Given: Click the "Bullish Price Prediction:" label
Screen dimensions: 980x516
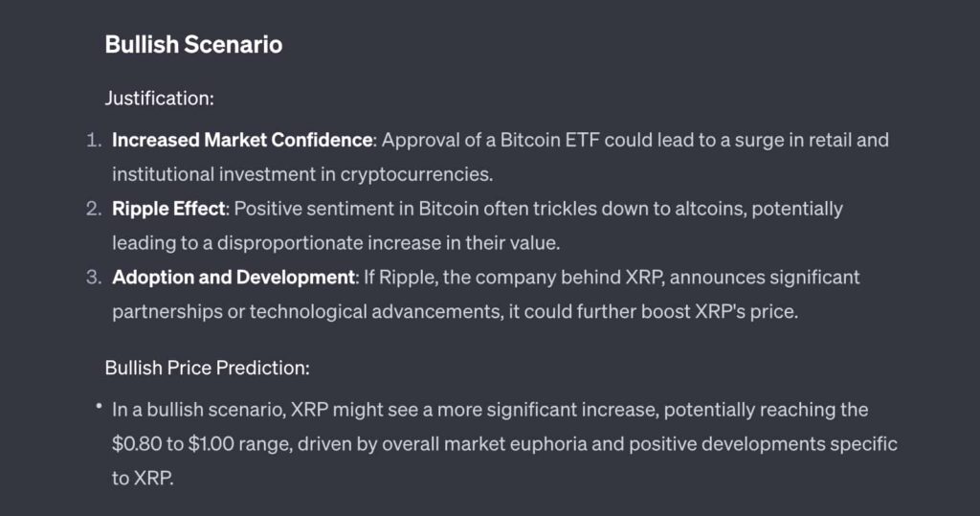Looking at the screenshot, I should pos(207,368).
